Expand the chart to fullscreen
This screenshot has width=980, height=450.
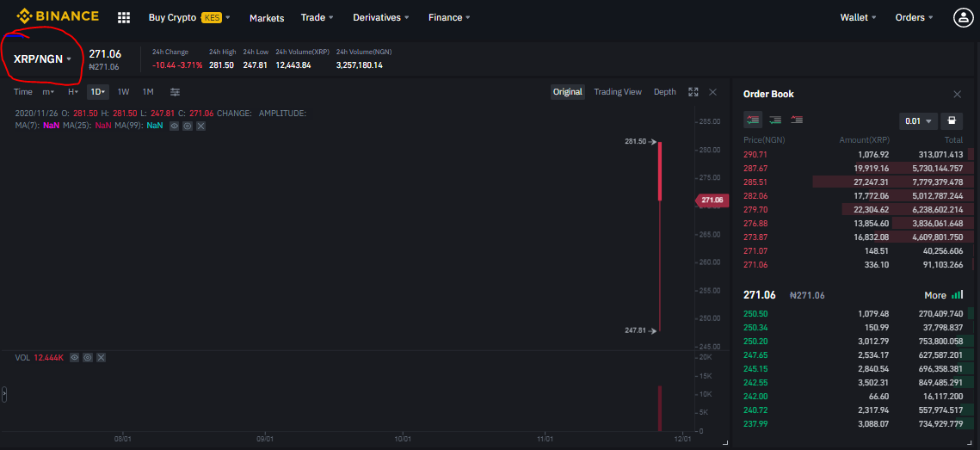tap(693, 92)
